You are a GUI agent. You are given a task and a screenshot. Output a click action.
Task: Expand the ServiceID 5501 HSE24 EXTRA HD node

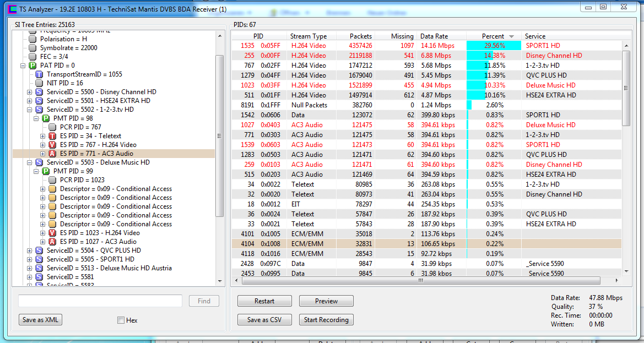30,101
